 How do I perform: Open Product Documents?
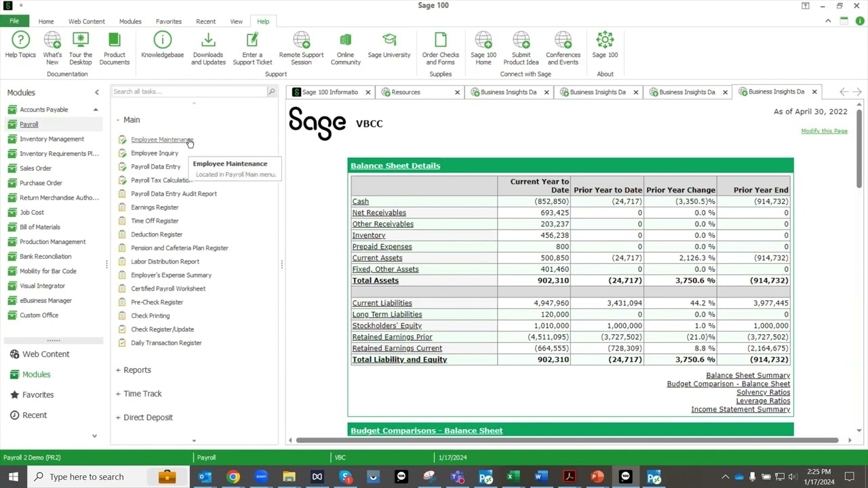click(114, 48)
